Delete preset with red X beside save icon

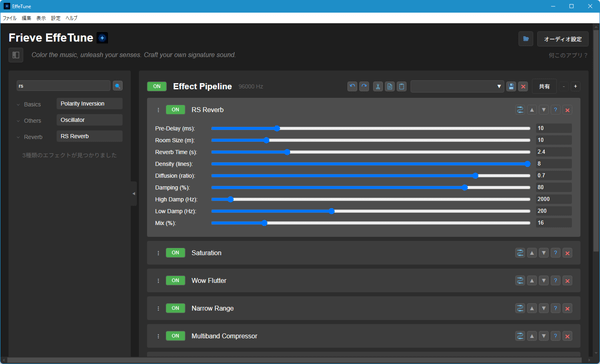(x=523, y=87)
